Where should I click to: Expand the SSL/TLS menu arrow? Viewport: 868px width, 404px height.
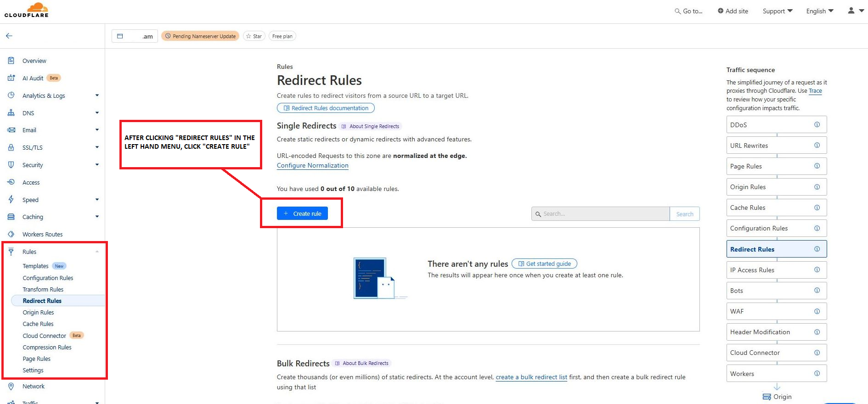click(x=97, y=147)
